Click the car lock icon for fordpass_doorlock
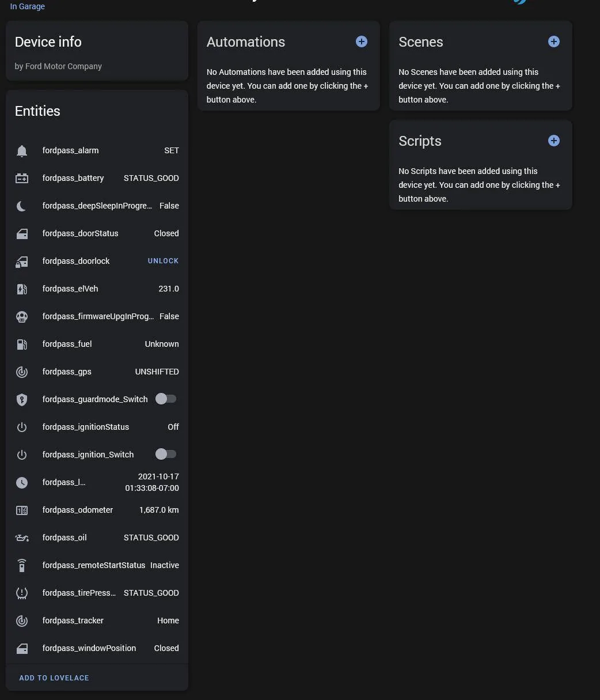The width and height of the screenshot is (600, 700). (22, 261)
